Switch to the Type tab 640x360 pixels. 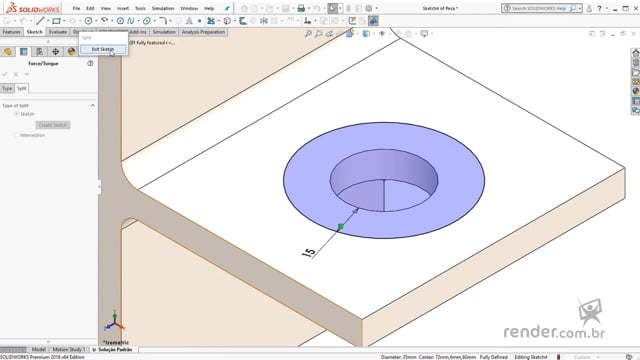click(x=7, y=88)
